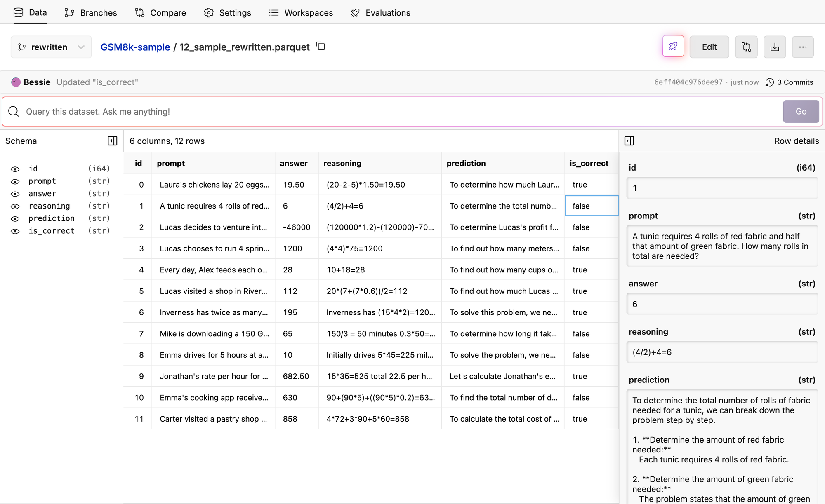Open the Evaluations tab
This screenshot has height=504, width=825.
click(380, 12)
